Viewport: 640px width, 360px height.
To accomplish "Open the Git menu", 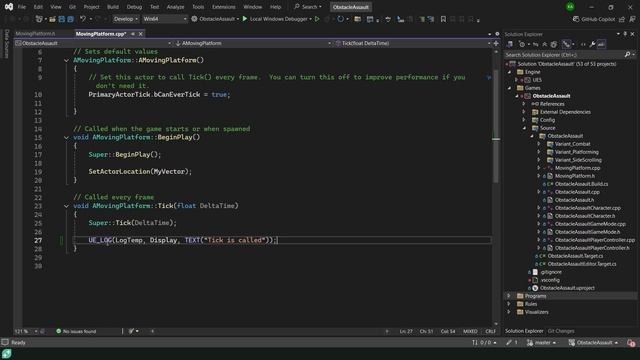I will tap(72, 7).
